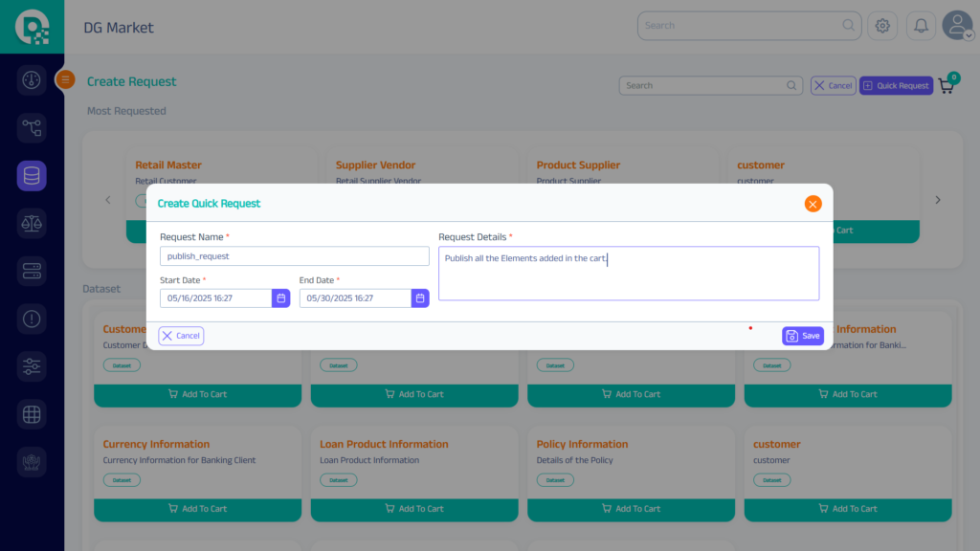980x551 pixels.
Task: Open the notifications bell
Action: coord(921,26)
